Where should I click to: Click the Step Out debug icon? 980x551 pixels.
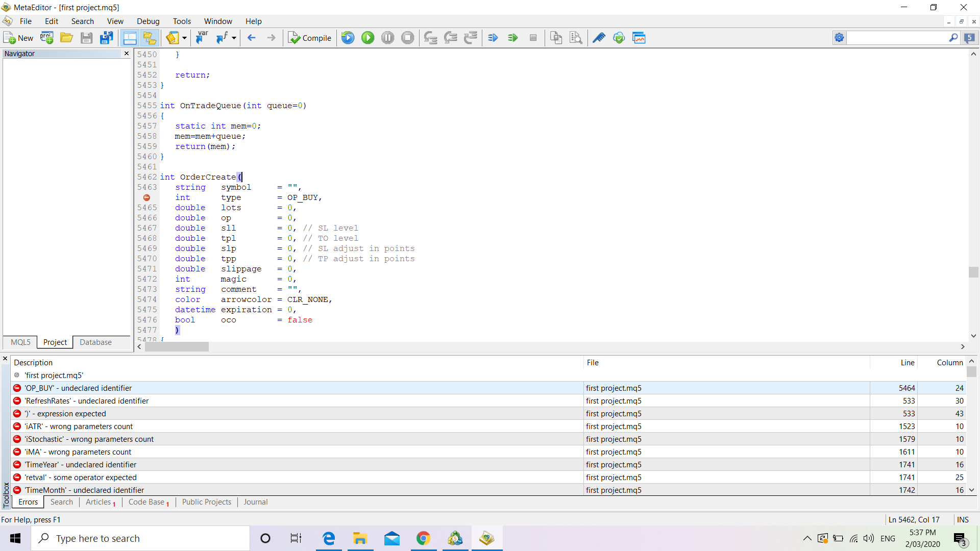tap(471, 38)
